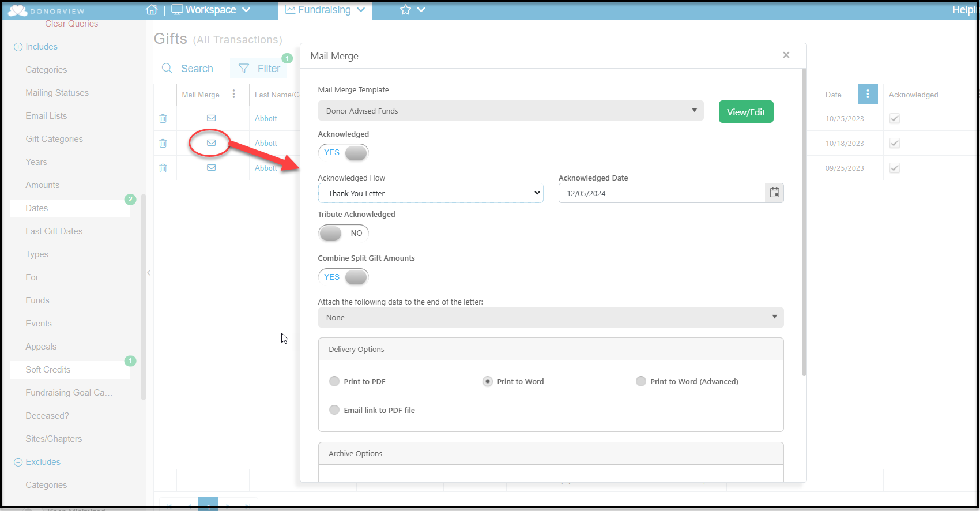Click the Filter button
This screenshot has height=511, width=980.
[259, 68]
